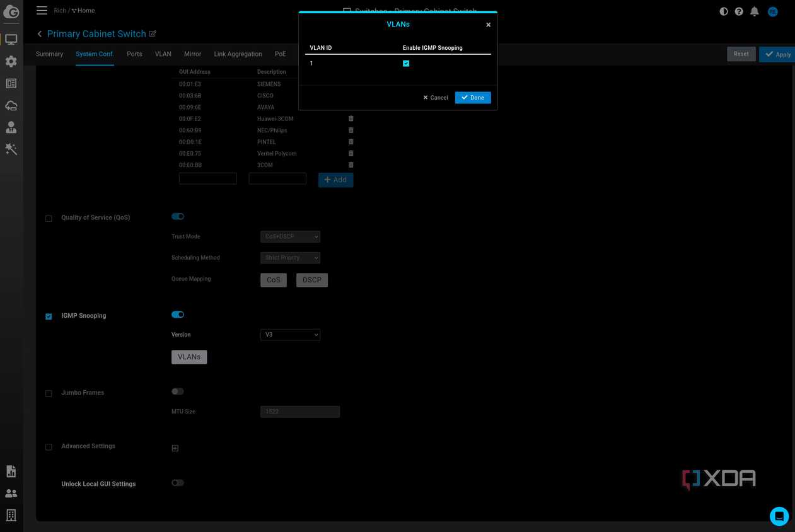Open the Trust Mode dropdown
This screenshot has height=532, width=795.
pos(290,236)
